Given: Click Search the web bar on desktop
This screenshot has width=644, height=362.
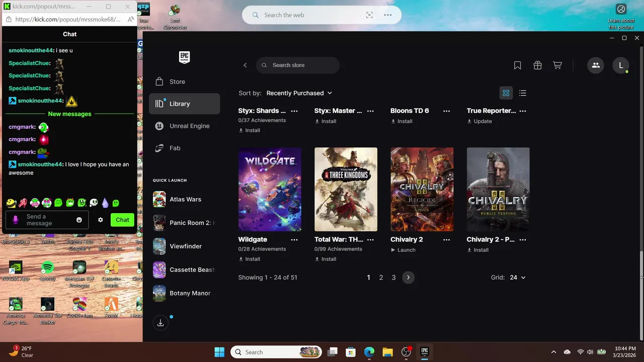Looking at the screenshot, I should point(322,15).
